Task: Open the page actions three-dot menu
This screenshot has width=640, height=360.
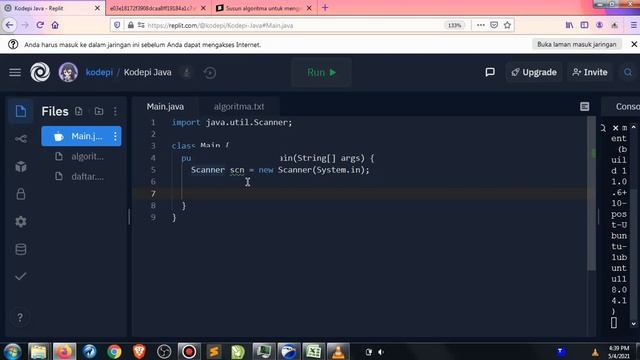Action: tap(481, 25)
